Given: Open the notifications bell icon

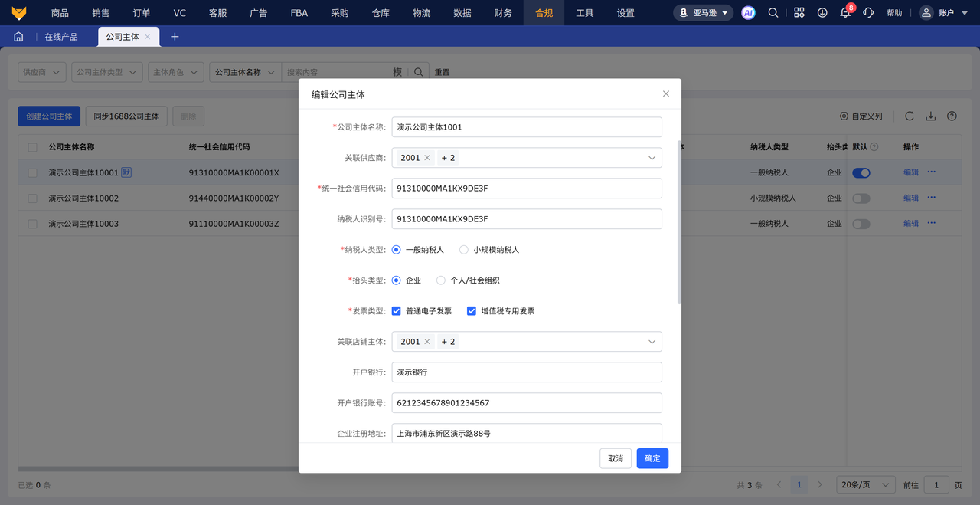Looking at the screenshot, I should pos(845,13).
